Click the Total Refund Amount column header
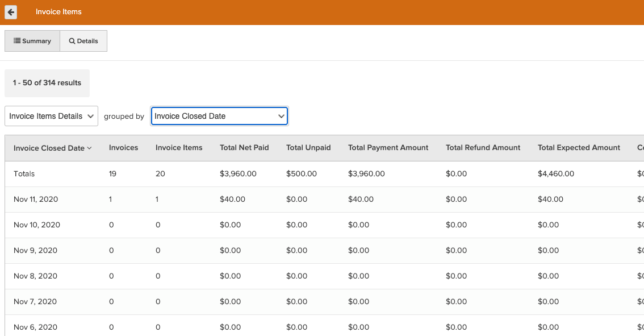 tap(483, 147)
